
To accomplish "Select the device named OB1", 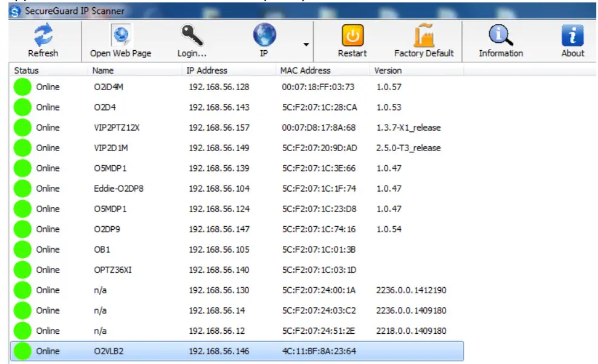I will click(x=102, y=250).
